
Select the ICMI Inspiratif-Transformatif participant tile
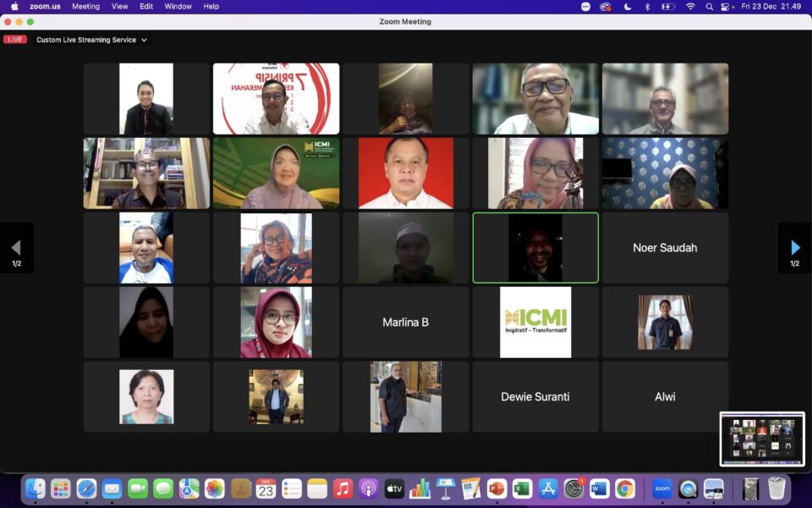[x=535, y=322]
